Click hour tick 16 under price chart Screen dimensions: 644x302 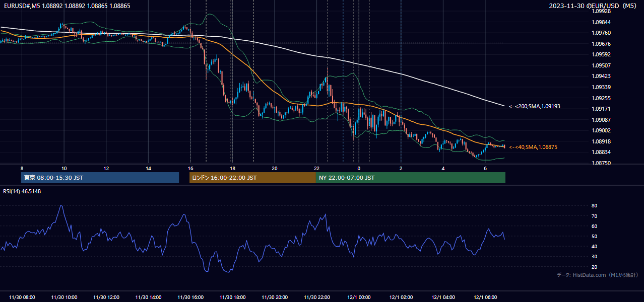[x=190, y=168]
